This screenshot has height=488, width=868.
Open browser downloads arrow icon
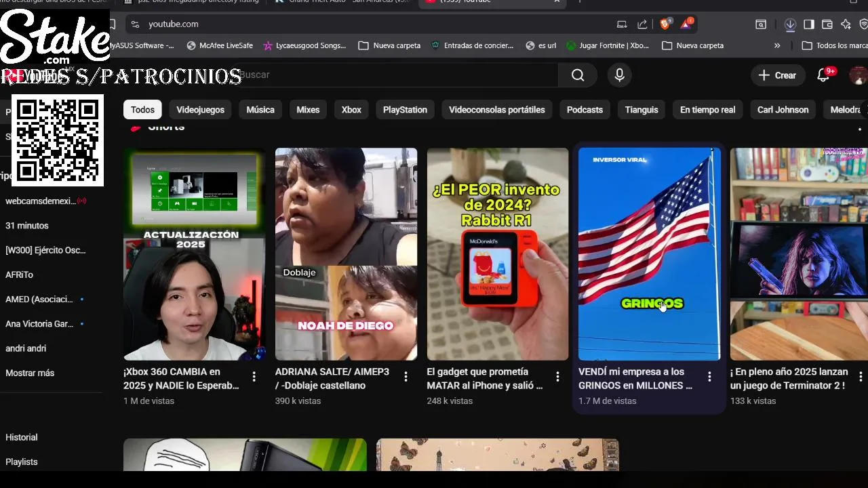pyautogui.click(x=790, y=24)
